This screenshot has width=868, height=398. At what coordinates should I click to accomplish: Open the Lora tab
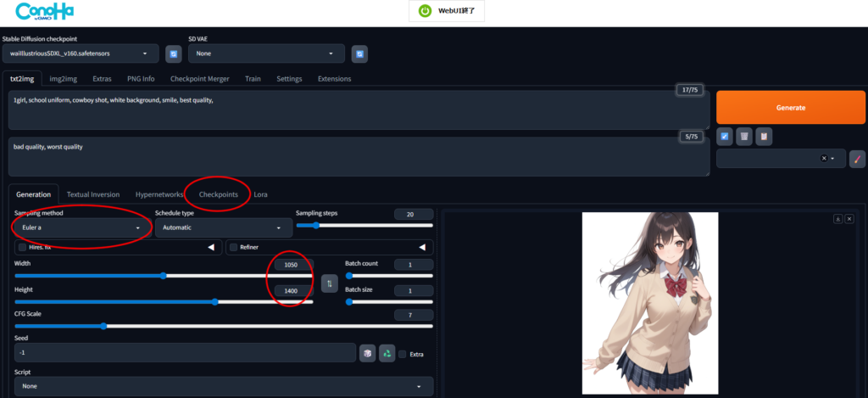coord(260,194)
